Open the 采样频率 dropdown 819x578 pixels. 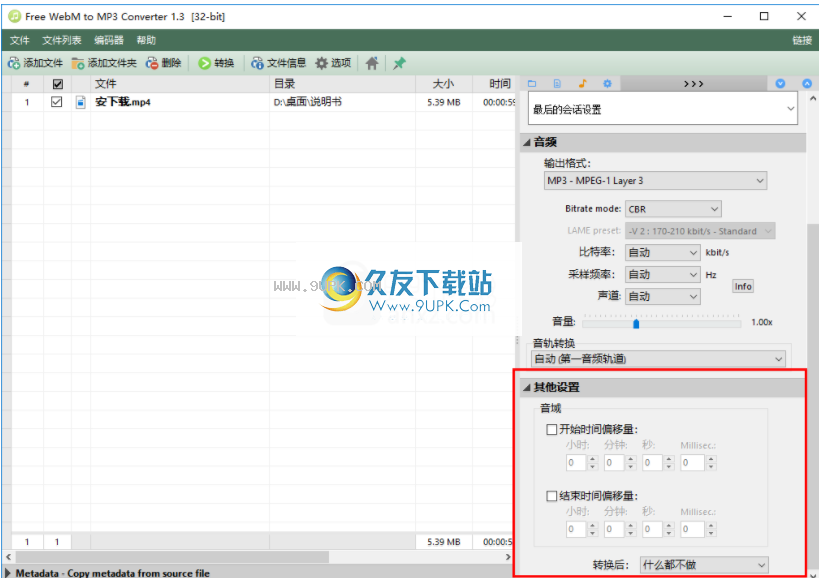tap(662, 274)
